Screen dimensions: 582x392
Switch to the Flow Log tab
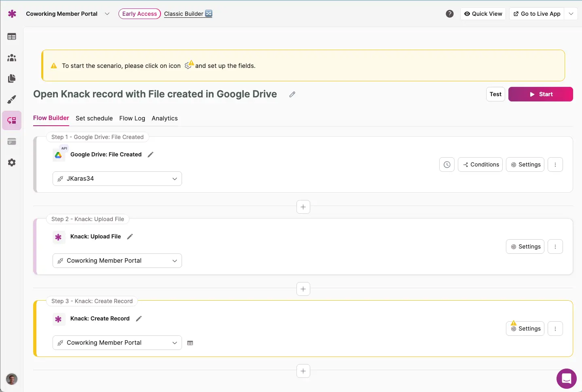tap(132, 118)
